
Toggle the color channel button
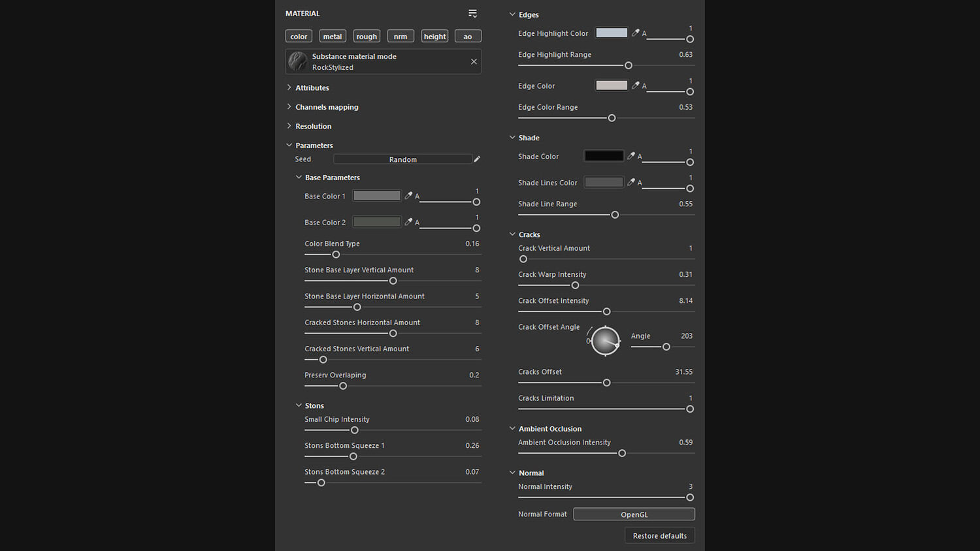point(299,37)
